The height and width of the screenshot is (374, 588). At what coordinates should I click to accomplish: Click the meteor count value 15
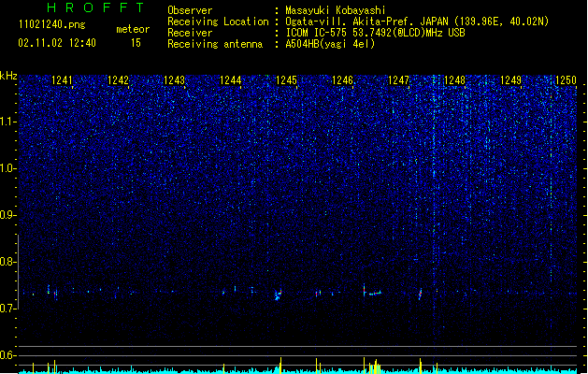(x=136, y=43)
